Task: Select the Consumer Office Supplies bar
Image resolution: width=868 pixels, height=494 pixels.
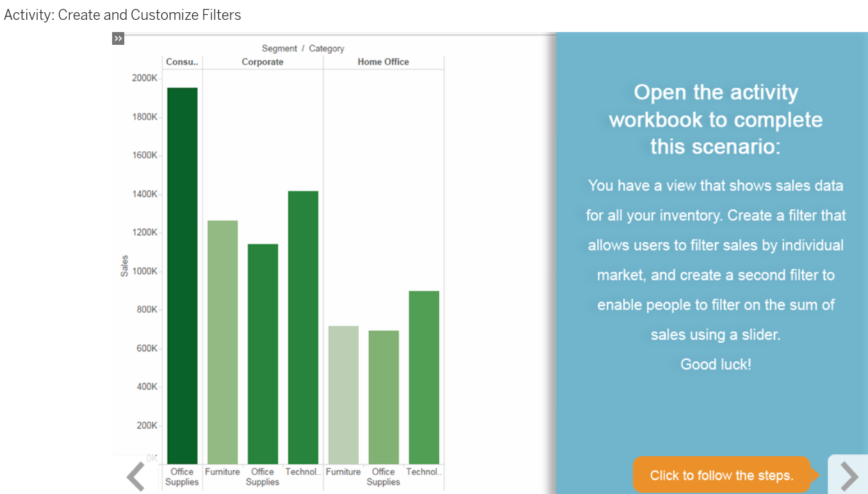Action: click(182, 276)
